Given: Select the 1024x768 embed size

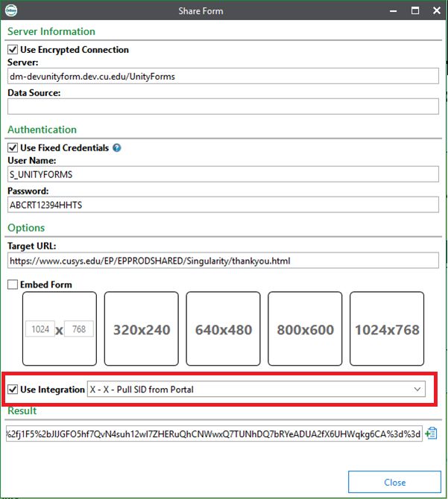Looking at the screenshot, I should pos(387,328).
